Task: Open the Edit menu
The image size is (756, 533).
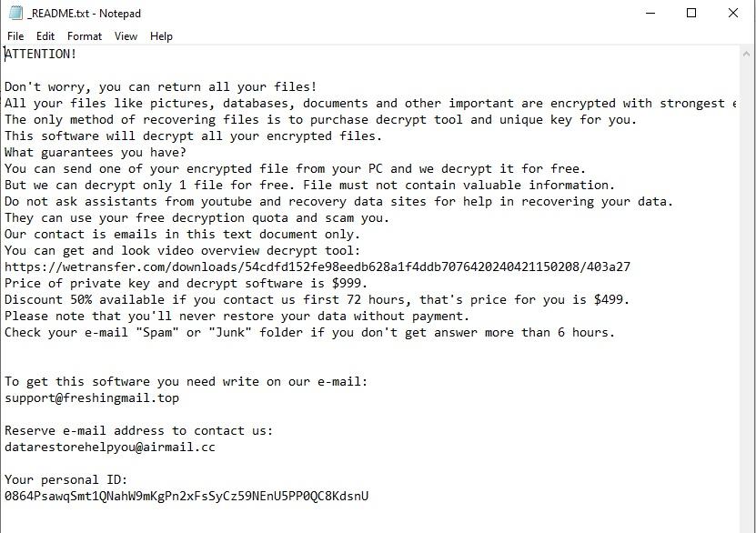Action: point(45,36)
